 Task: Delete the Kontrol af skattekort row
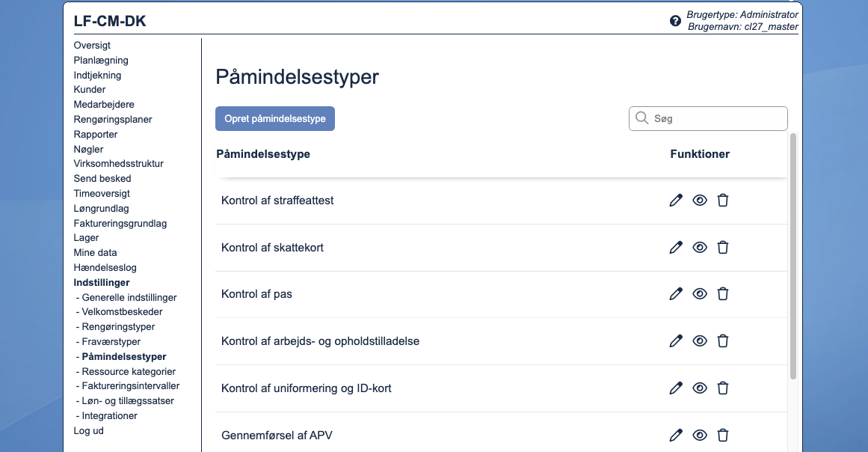tap(722, 248)
